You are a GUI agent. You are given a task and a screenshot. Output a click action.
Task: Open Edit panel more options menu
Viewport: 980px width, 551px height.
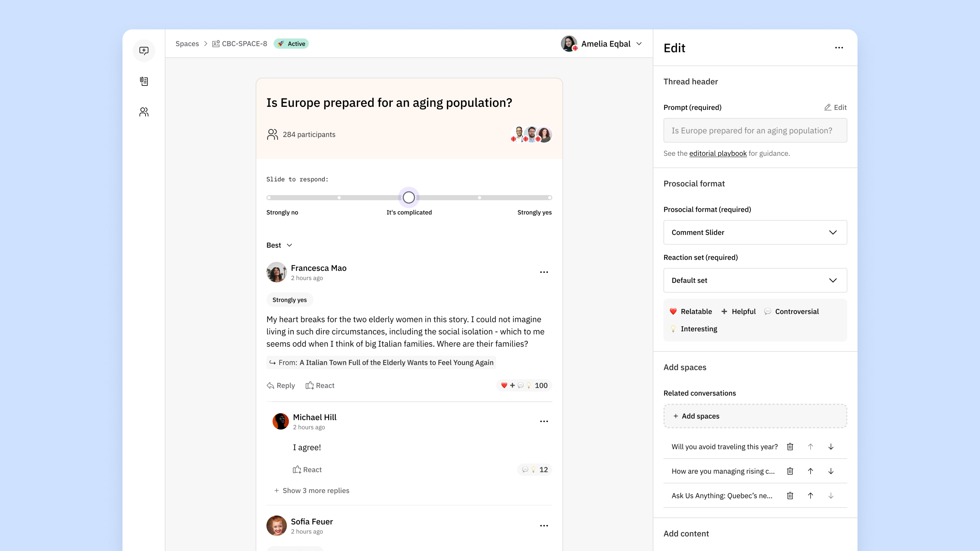point(839,48)
